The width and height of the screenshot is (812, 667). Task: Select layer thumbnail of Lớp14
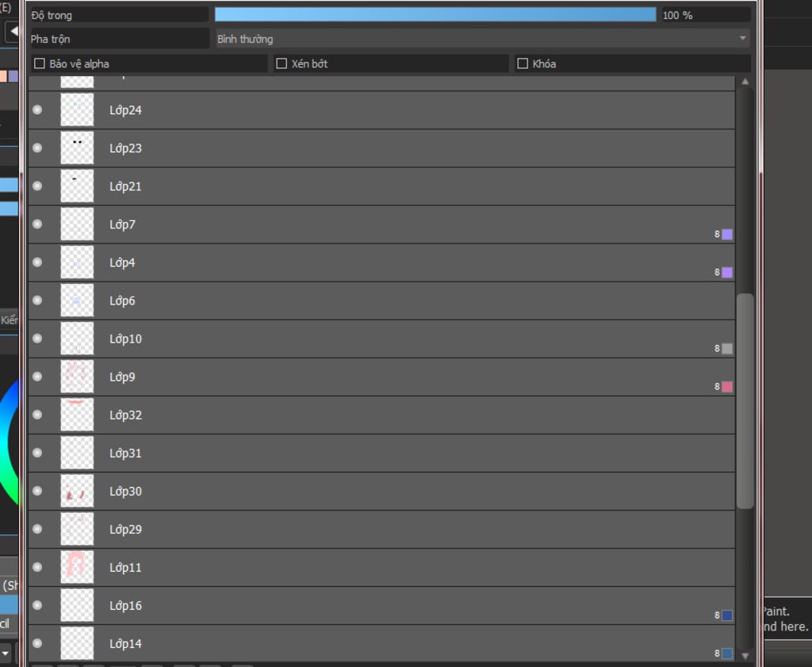click(77, 643)
